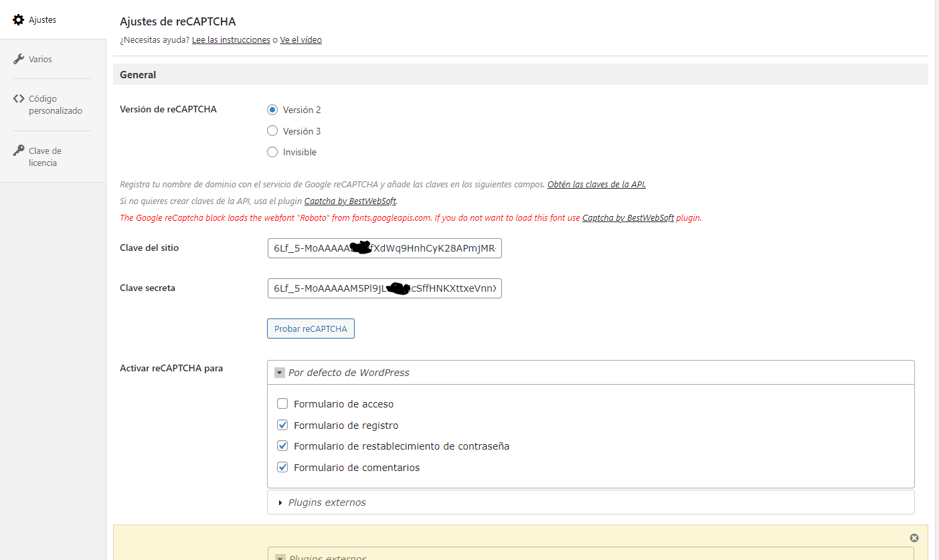This screenshot has width=939, height=560.
Task: Click the Clave secreta label
Action: click(147, 288)
